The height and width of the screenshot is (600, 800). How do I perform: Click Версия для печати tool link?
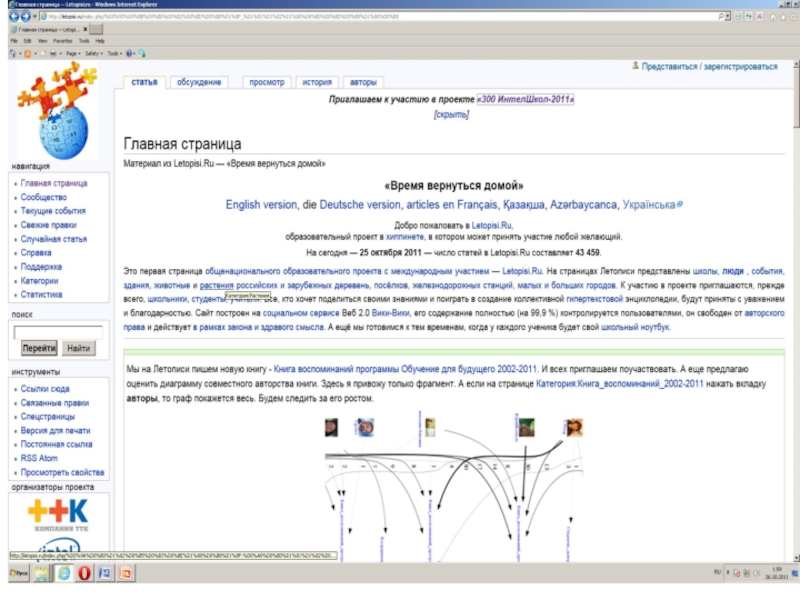click(55, 431)
